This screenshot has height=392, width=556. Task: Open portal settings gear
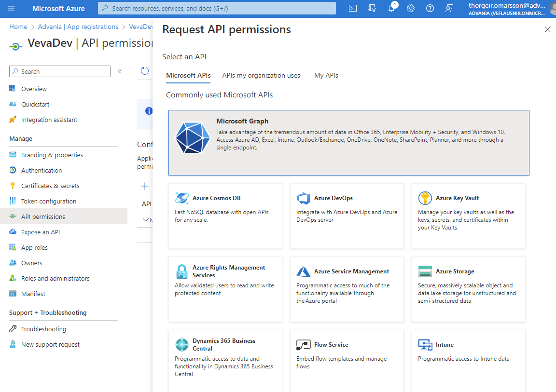[x=411, y=8]
